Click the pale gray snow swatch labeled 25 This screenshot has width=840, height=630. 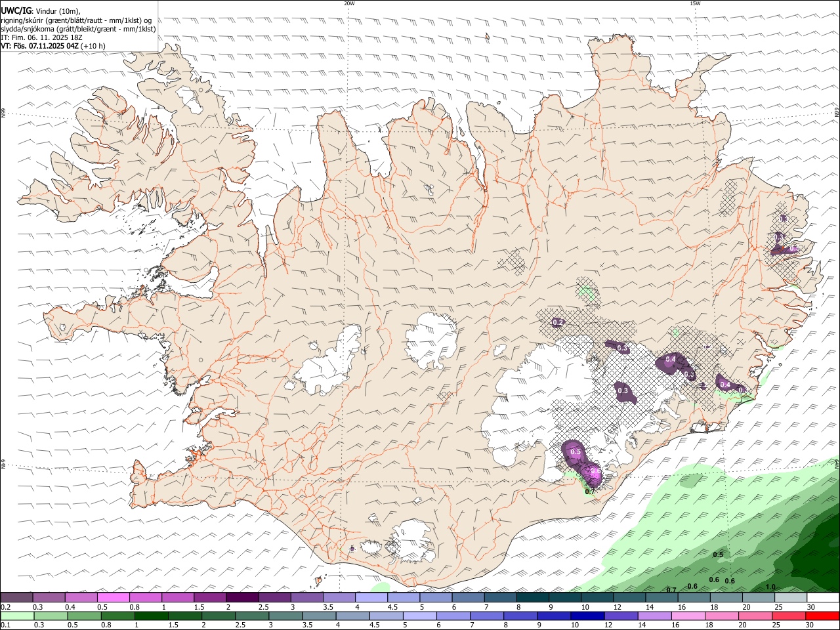click(x=791, y=597)
